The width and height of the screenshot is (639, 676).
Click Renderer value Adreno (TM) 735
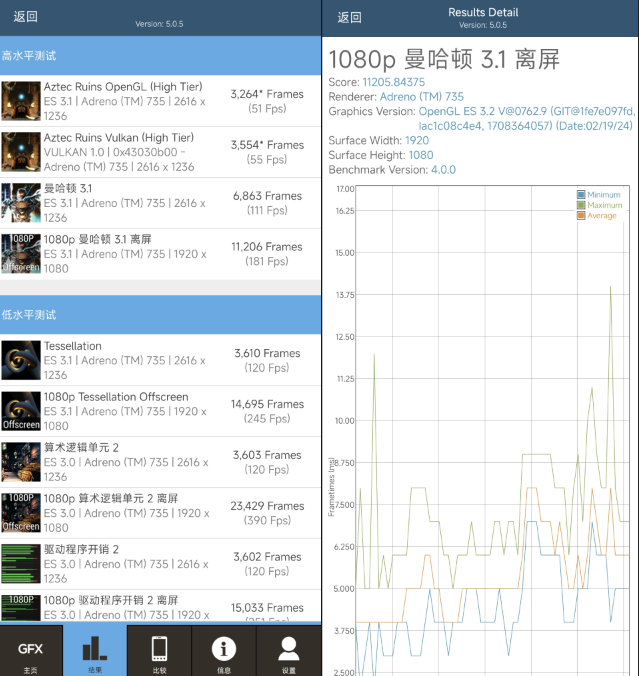pyautogui.click(x=422, y=97)
